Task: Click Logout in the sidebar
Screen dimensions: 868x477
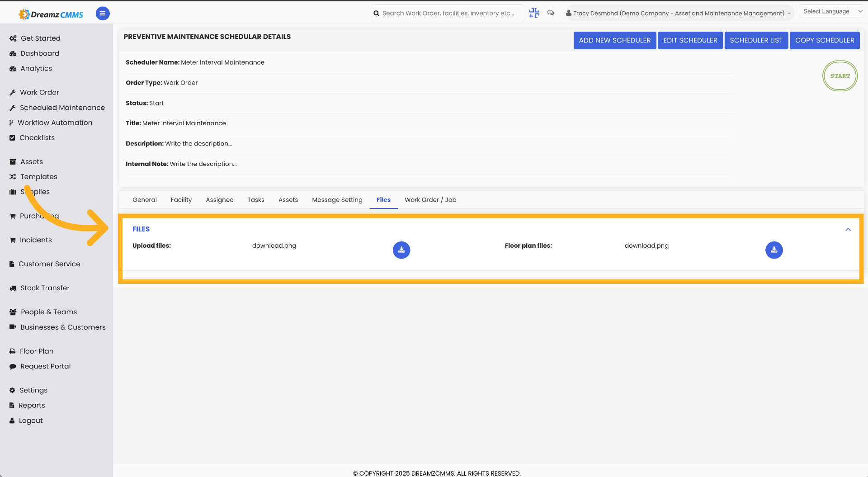Action: 31,420
